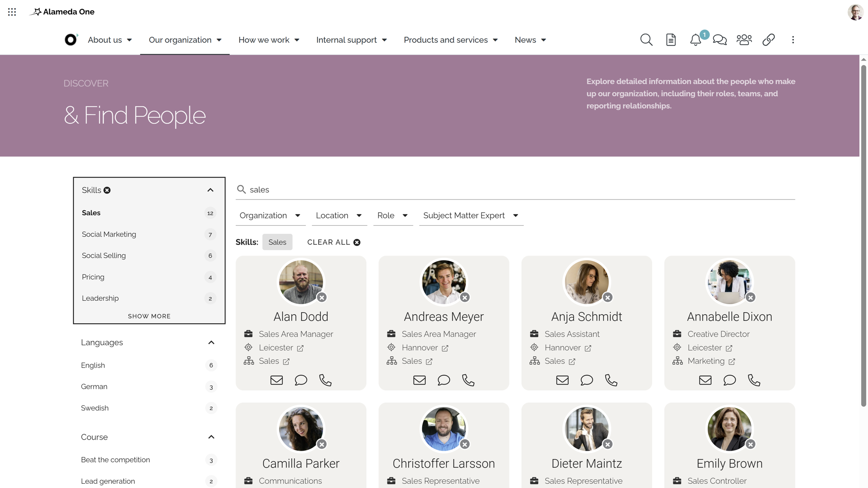Click the Alameda One logo

(x=62, y=12)
